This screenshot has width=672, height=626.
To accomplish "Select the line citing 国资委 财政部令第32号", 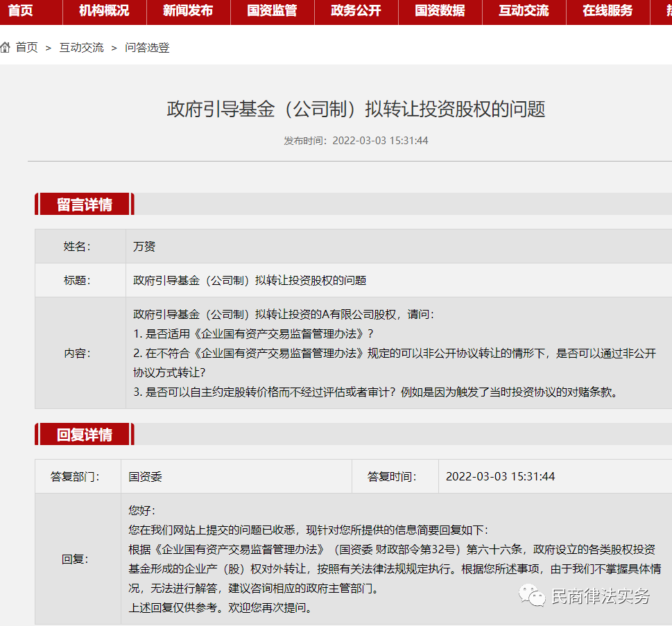I will click(x=392, y=549).
